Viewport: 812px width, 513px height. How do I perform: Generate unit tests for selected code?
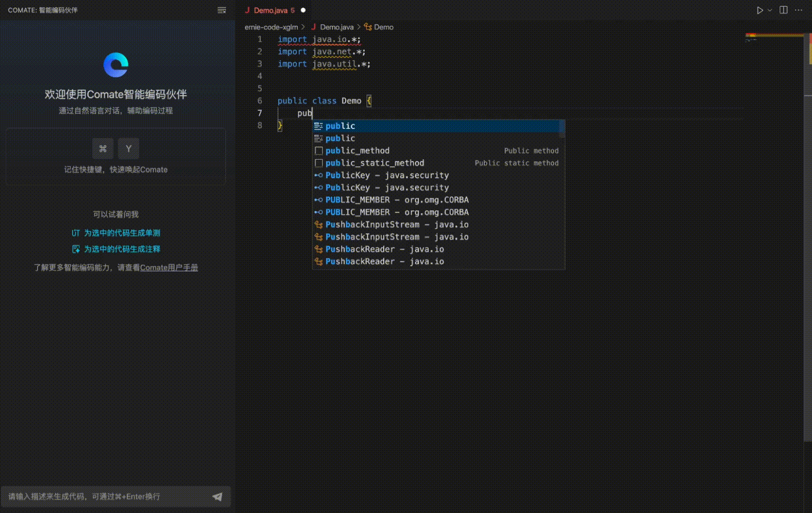122,233
